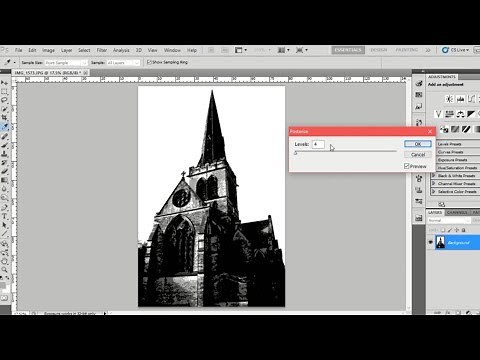Click the Threshold adjustment icon
The width and height of the screenshot is (480, 360).
[x=466, y=129]
